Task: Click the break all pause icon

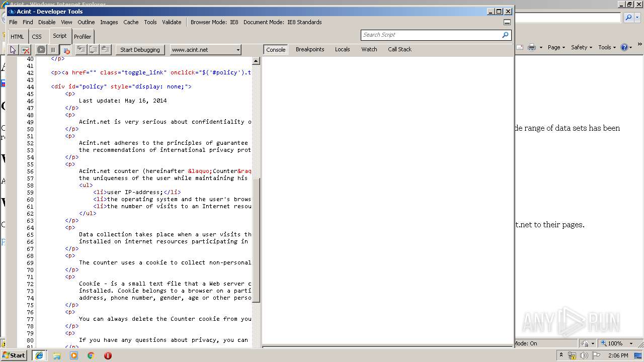Action: [x=53, y=50]
